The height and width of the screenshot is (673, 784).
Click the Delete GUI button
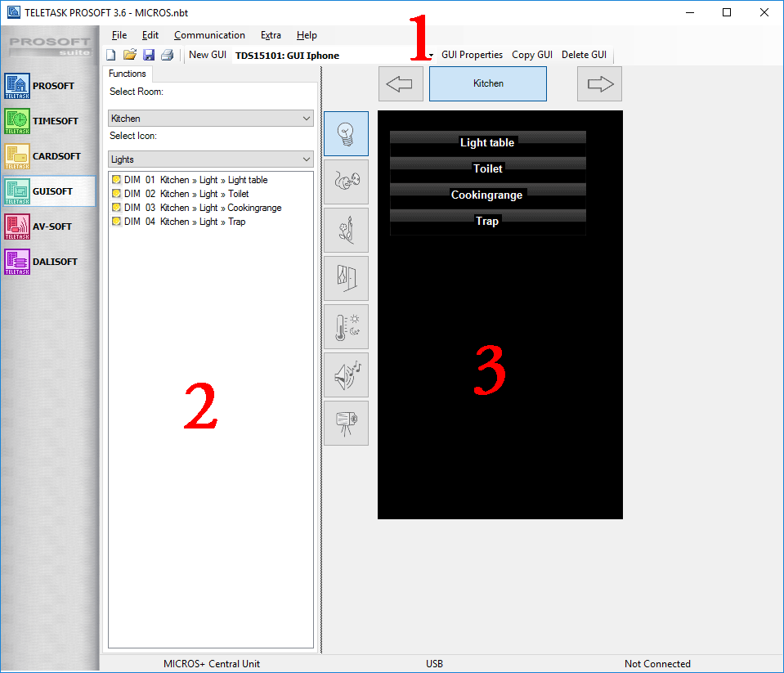pos(584,55)
